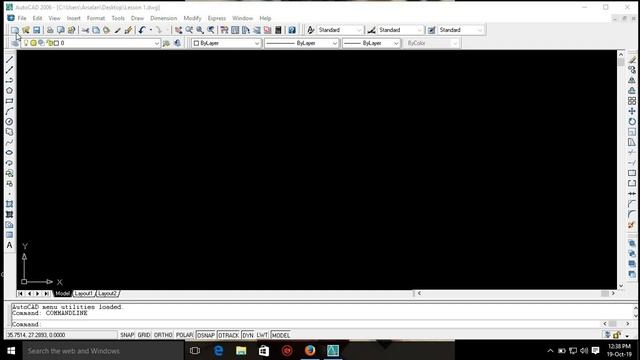640x360 pixels.
Task: Select the Explode tool in Modify toolbar
Action: point(632,225)
